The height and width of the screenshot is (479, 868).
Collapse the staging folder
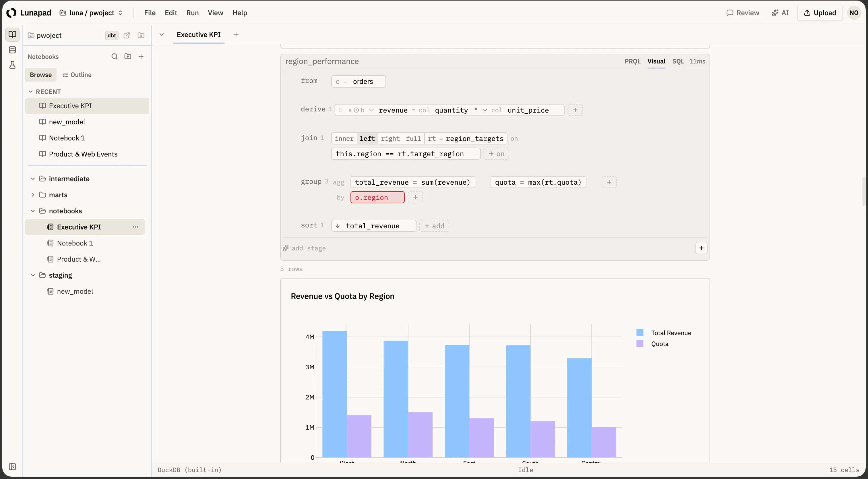click(33, 275)
